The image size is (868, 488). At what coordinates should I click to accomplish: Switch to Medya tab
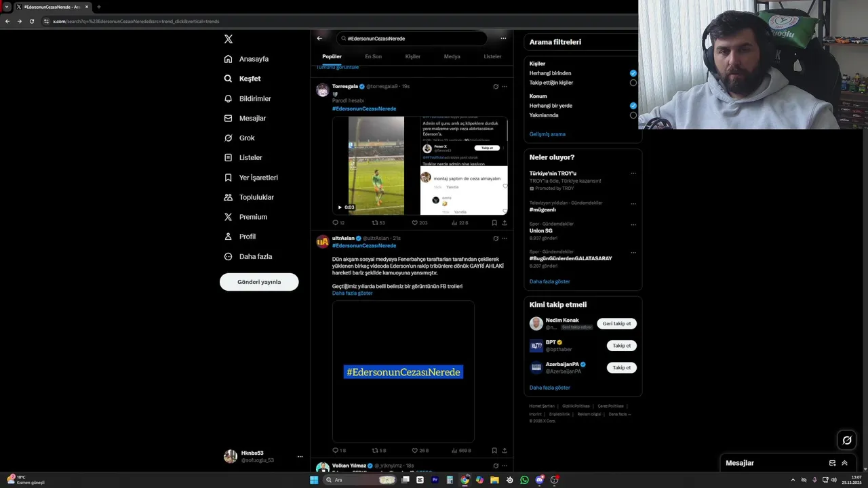[452, 57]
